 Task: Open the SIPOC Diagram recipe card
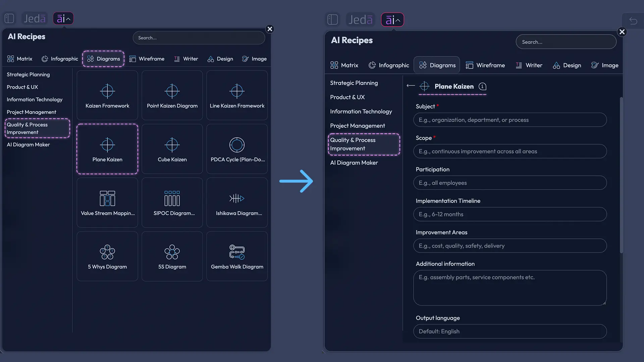(172, 202)
